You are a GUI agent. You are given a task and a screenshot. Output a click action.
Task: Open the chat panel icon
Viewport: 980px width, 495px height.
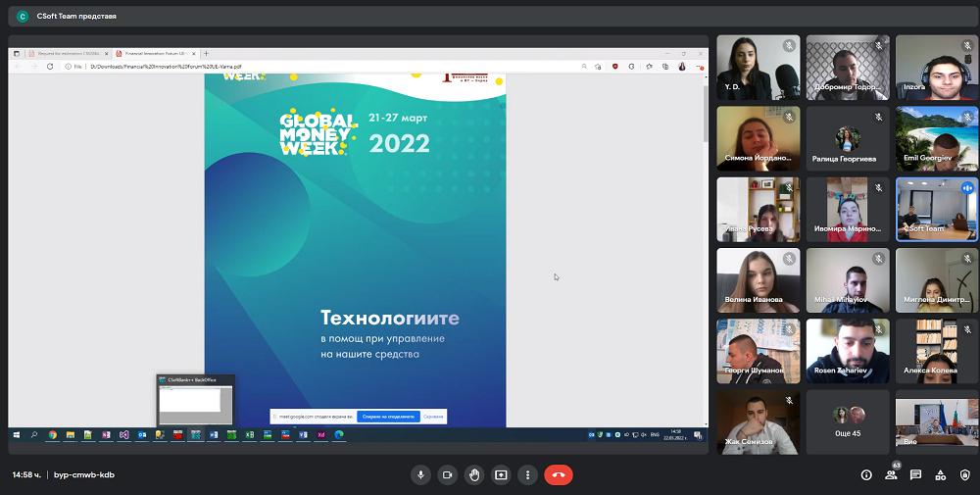pos(915,475)
